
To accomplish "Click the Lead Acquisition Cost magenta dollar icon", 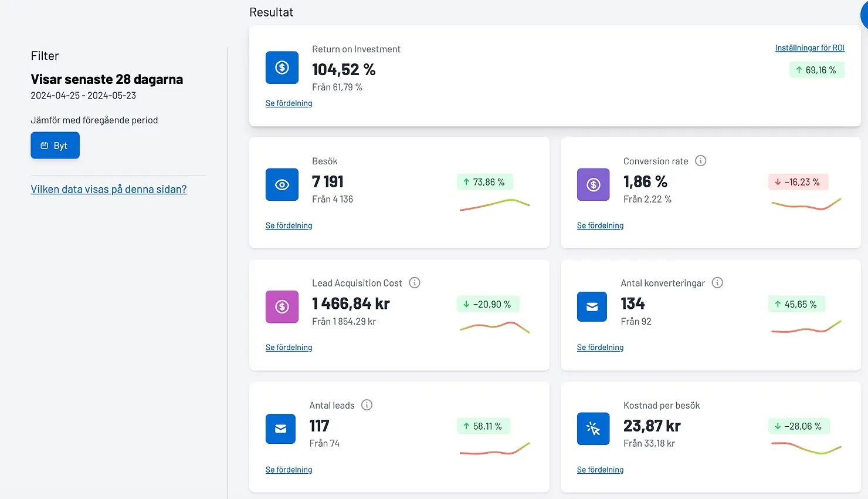I will coord(282,306).
